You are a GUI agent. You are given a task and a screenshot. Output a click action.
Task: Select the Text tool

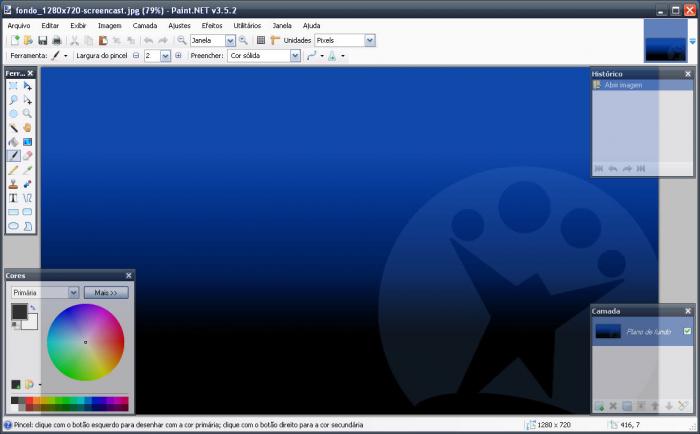click(13, 198)
